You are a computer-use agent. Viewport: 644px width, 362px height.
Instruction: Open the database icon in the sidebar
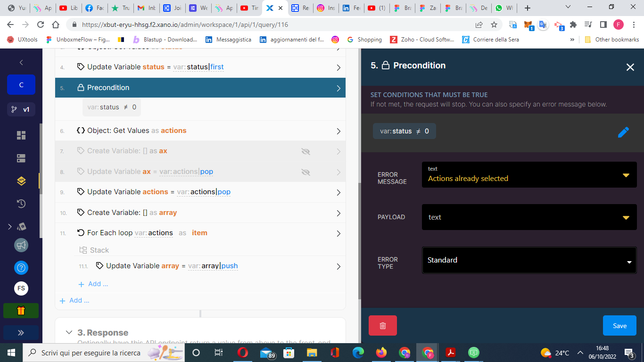point(21,158)
